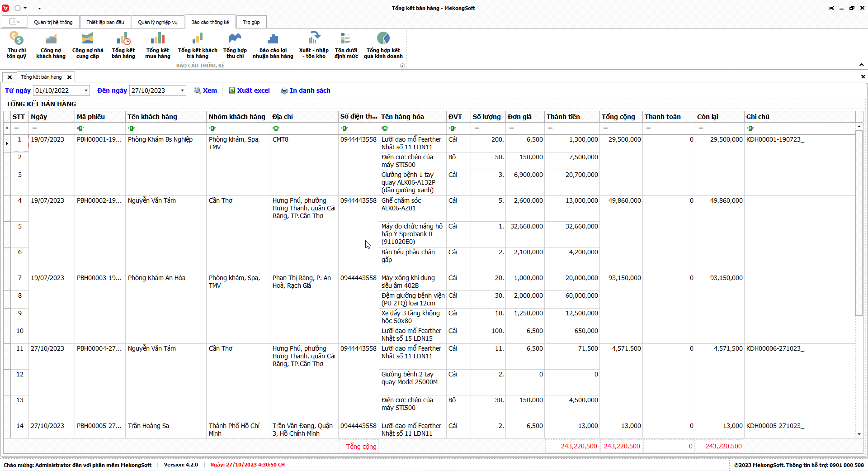
Task: Open the Thu chi tồn quỹ report
Action: (17, 45)
